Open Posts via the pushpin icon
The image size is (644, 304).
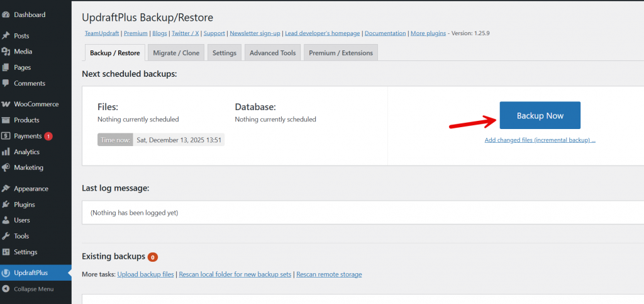tap(6, 36)
